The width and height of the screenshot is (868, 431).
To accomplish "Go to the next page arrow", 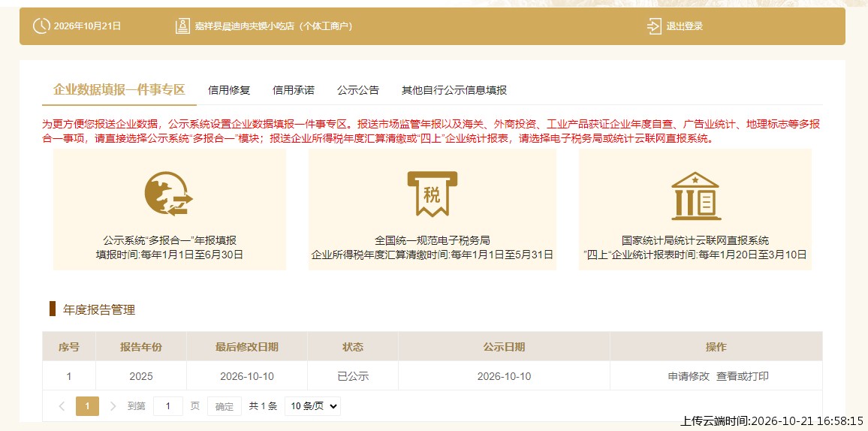I will point(113,406).
